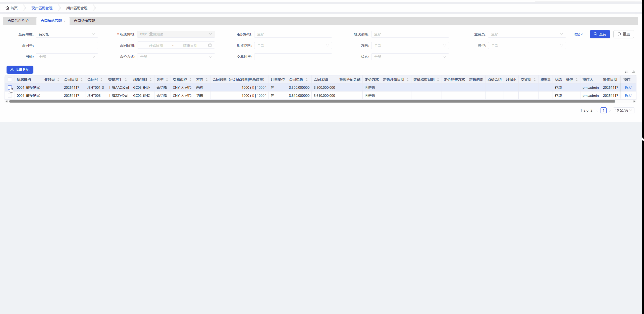Open the 定价方式 filter dropdown
This screenshot has height=314, width=644.
point(176,57)
